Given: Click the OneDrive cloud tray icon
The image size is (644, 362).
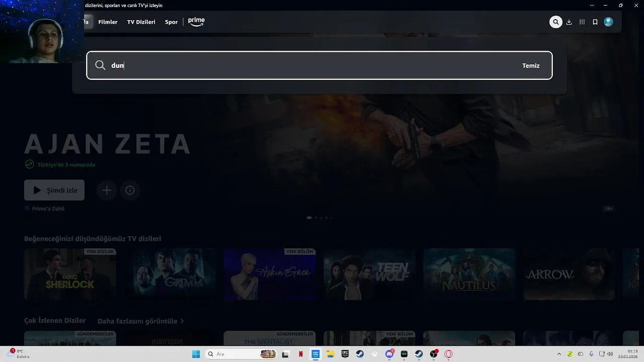Looking at the screenshot, I should coord(581,354).
